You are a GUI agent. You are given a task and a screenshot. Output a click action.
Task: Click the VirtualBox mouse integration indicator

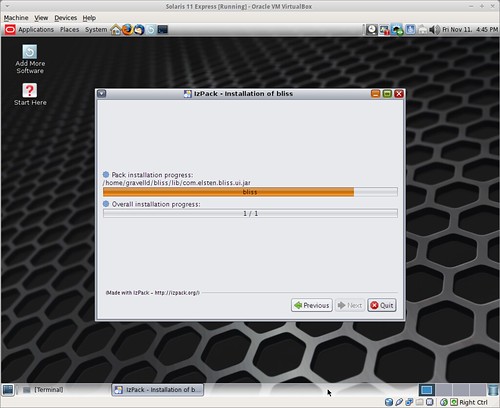pyautogui.click(x=444, y=402)
